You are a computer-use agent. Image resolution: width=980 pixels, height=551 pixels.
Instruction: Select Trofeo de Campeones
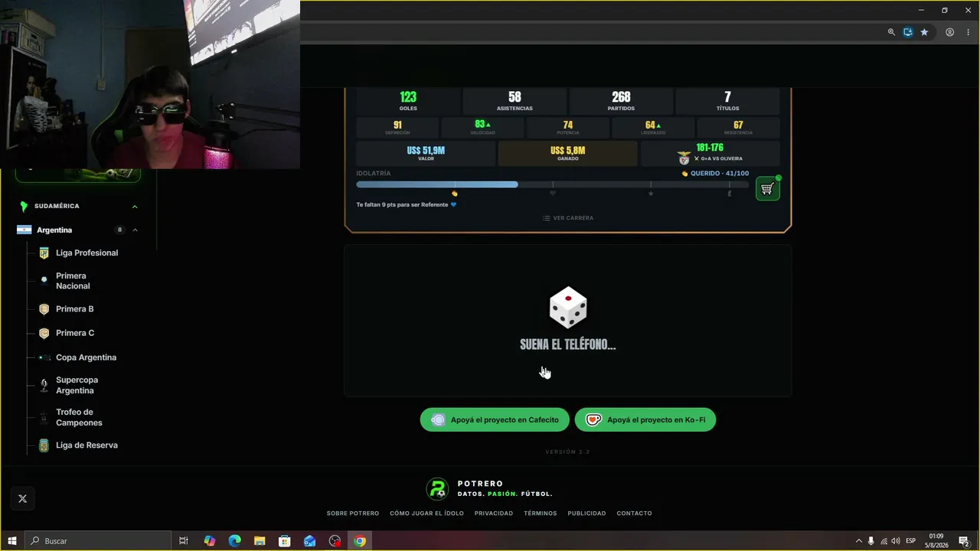79,417
